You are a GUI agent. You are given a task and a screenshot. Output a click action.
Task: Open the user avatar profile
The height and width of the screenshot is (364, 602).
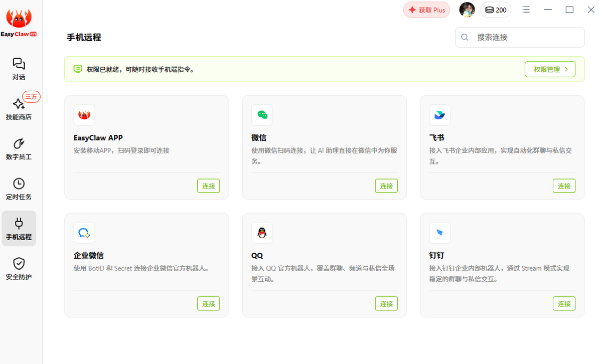click(467, 10)
